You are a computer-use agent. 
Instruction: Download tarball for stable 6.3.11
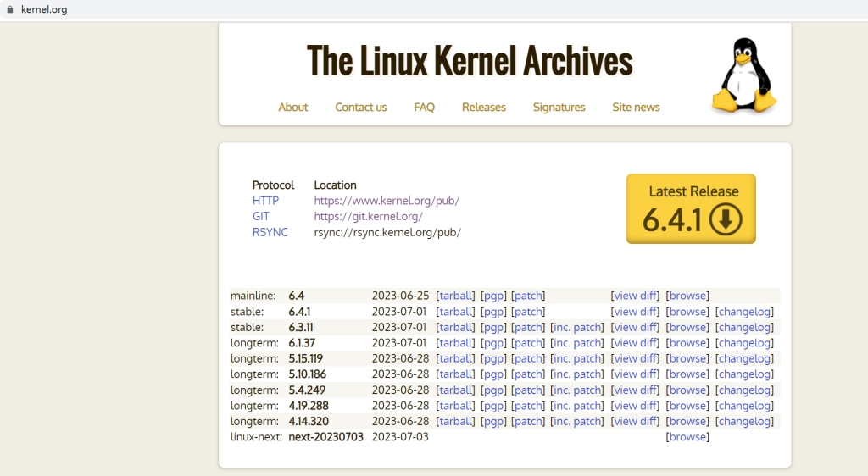[x=455, y=327]
